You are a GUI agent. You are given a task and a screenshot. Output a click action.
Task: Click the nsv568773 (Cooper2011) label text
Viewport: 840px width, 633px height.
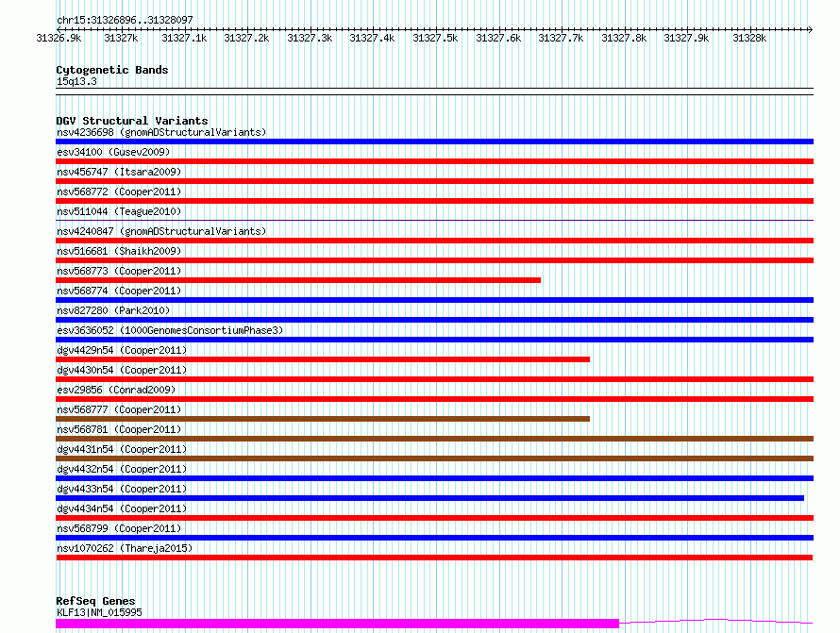(119, 271)
